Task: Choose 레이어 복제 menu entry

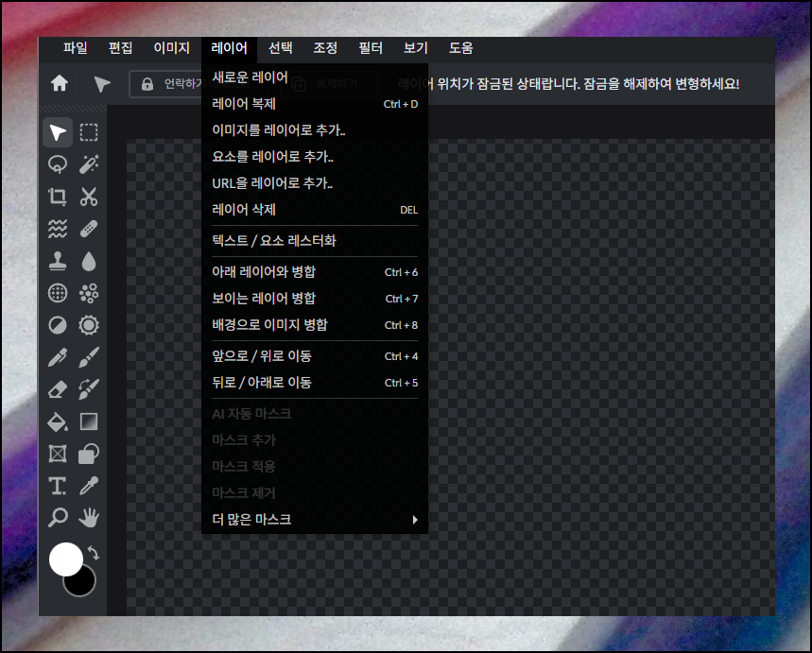Action: (x=315, y=104)
